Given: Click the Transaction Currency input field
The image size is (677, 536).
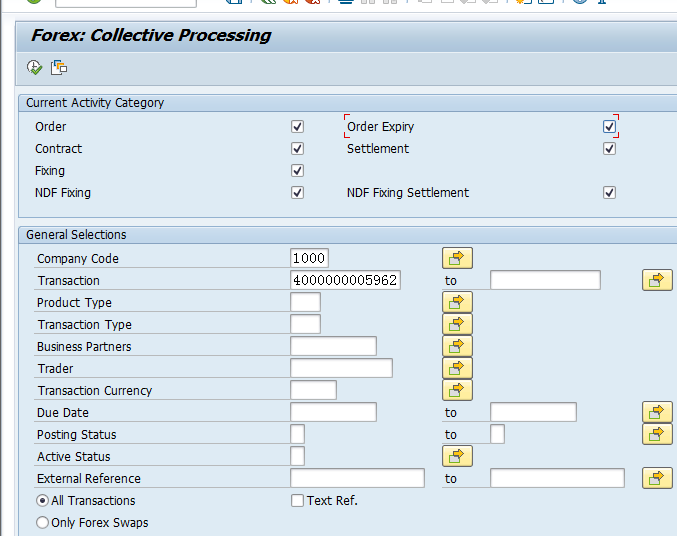Looking at the screenshot, I should coord(313,390).
